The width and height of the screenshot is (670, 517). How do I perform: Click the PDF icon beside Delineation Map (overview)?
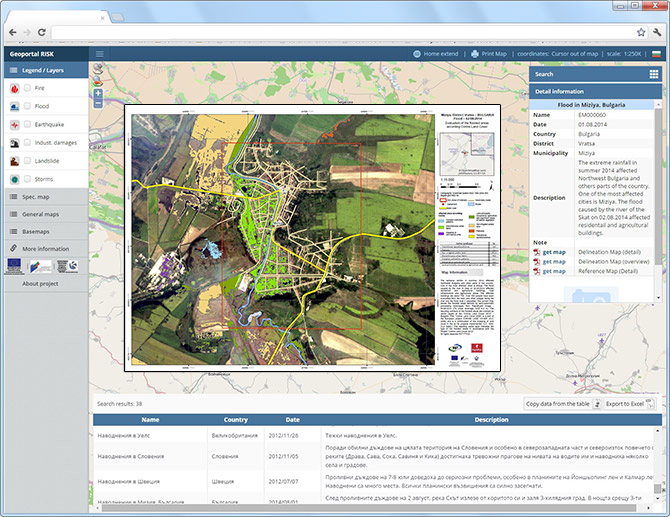[537, 262]
